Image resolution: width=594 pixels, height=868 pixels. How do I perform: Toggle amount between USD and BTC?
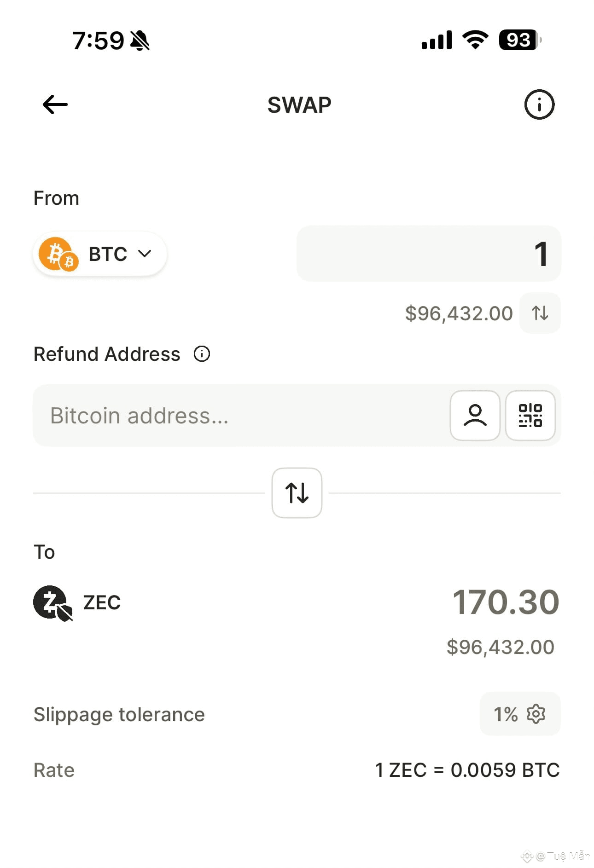(540, 313)
